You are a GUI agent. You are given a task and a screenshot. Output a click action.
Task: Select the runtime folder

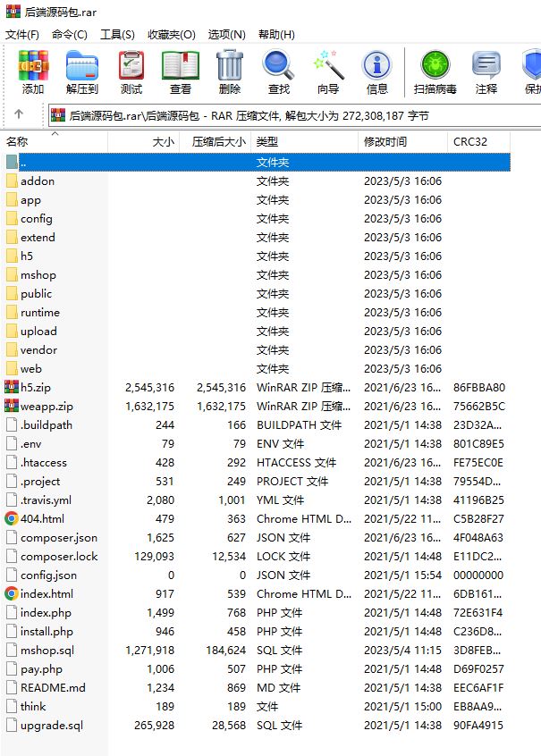pyautogui.click(x=40, y=313)
